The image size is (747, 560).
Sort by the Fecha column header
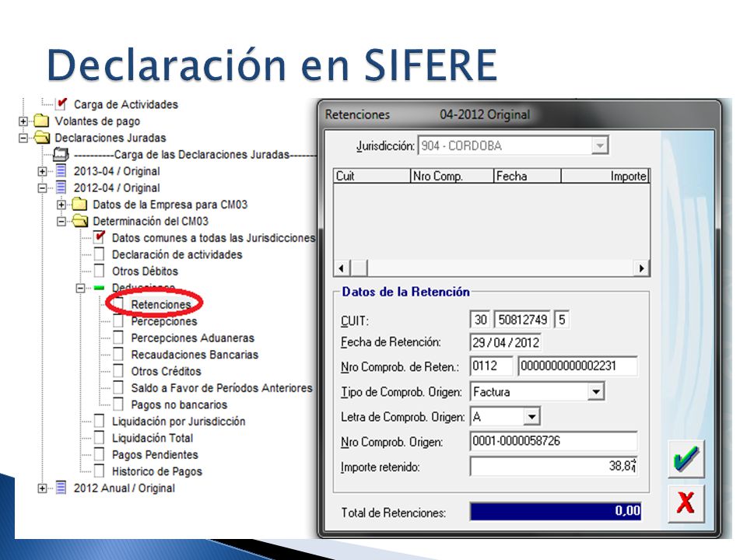coord(528,177)
